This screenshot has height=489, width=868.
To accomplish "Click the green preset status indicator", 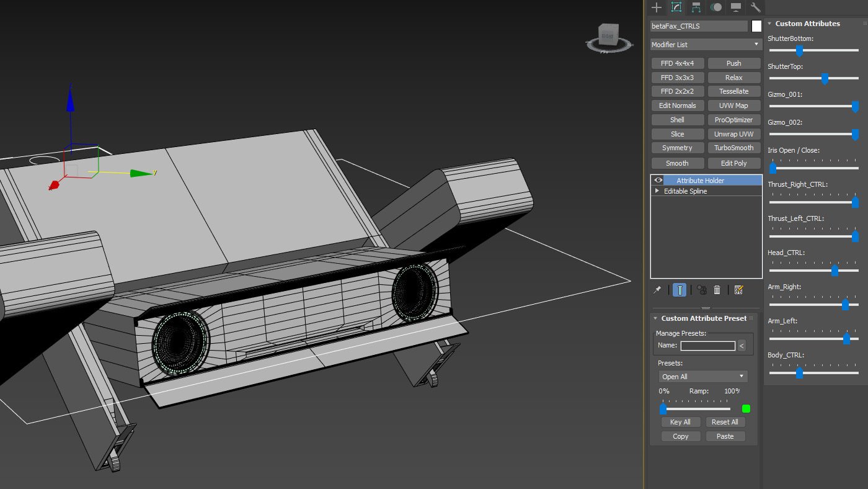I will 746,408.
